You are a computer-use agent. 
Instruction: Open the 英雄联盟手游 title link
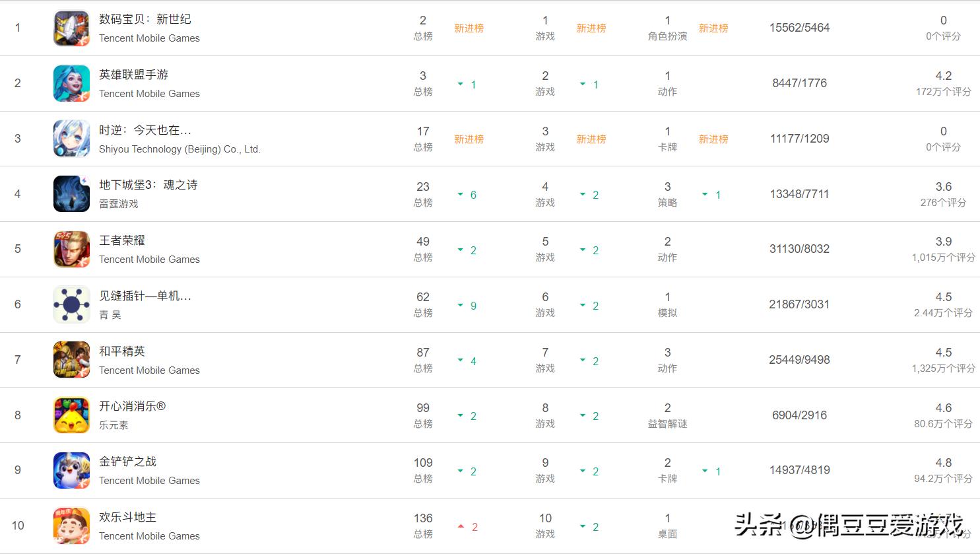tap(133, 75)
